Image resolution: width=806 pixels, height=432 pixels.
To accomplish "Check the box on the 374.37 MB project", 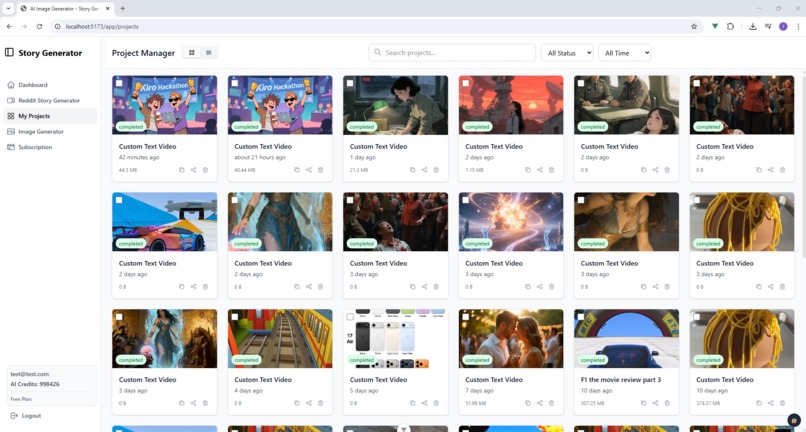I will tap(697, 316).
